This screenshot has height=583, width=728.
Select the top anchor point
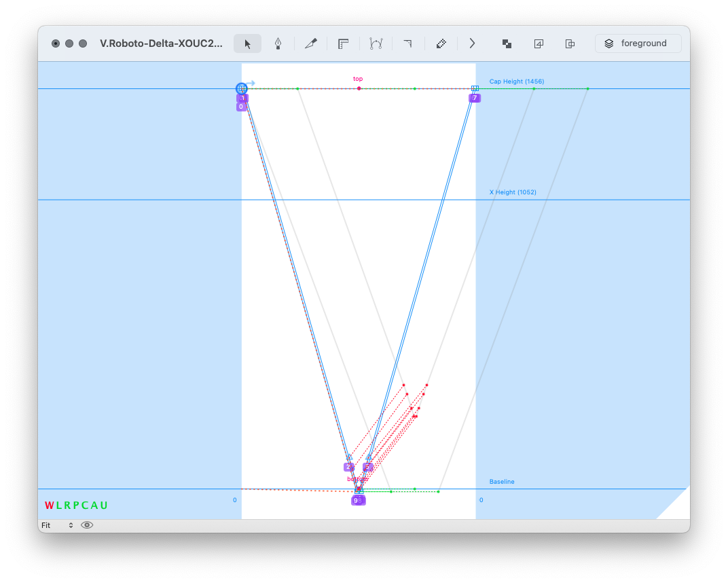[x=359, y=88]
